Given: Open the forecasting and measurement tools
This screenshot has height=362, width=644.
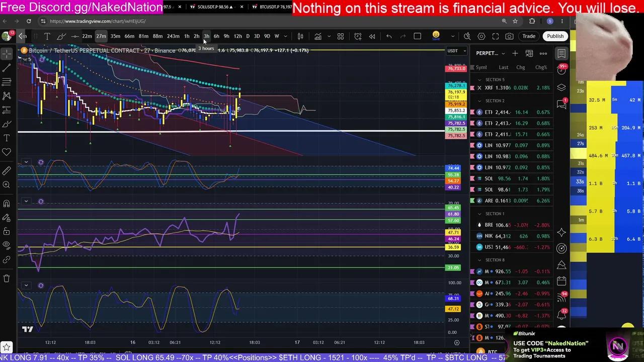Looking at the screenshot, I should coord(7,110).
